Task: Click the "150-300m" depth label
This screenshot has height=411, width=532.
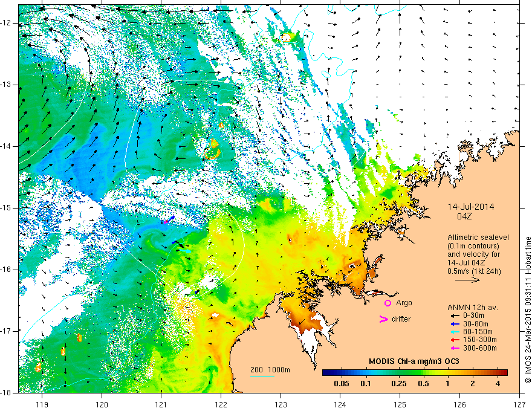Action: pos(480,340)
